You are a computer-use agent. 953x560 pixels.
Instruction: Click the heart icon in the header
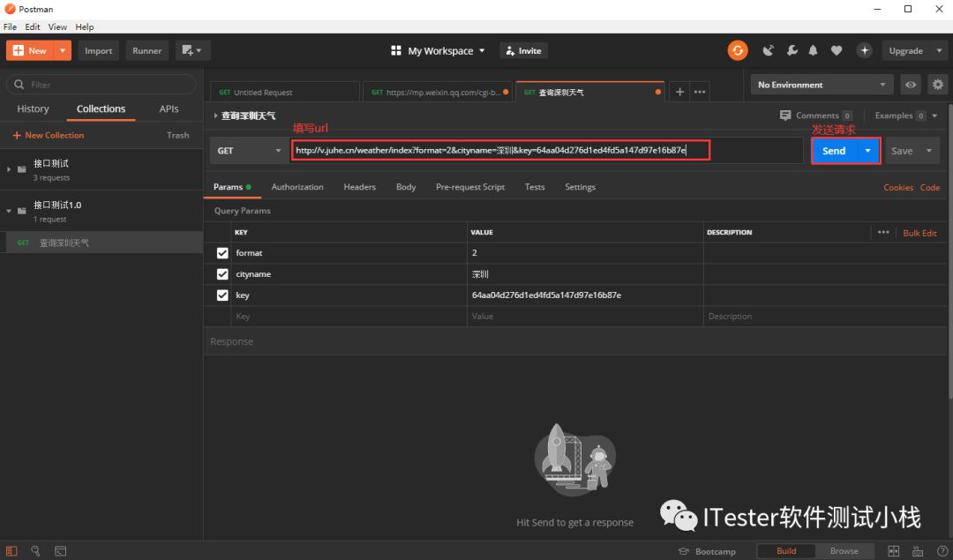837,50
